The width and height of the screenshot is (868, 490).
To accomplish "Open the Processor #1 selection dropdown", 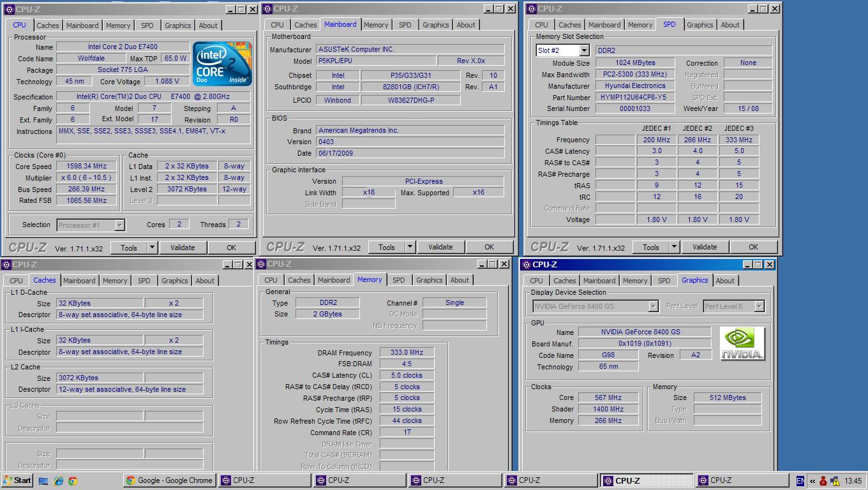I will pos(119,225).
